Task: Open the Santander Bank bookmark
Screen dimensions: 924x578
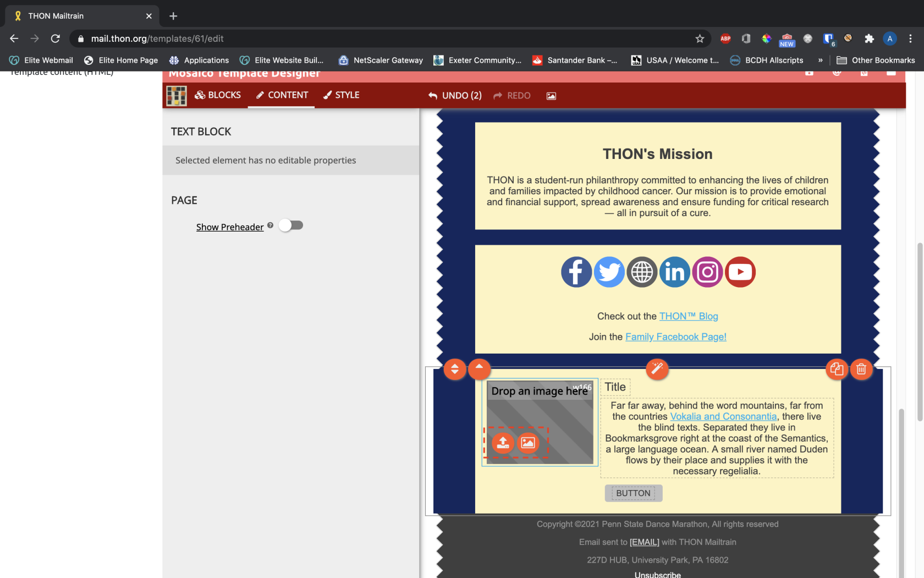Action: tap(575, 60)
